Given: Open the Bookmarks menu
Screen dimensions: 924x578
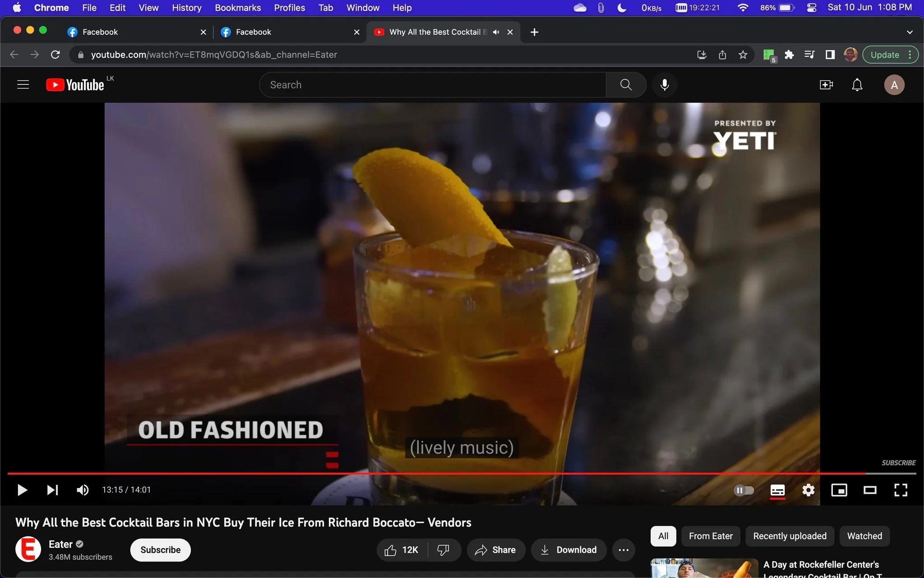Looking at the screenshot, I should (x=238, y=8).
